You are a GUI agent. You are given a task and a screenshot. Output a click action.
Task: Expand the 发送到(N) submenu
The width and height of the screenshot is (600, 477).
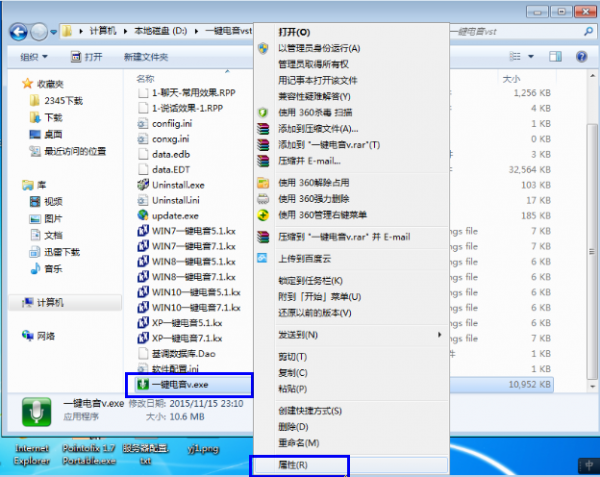pyautogui.click(x=297, y=334)
